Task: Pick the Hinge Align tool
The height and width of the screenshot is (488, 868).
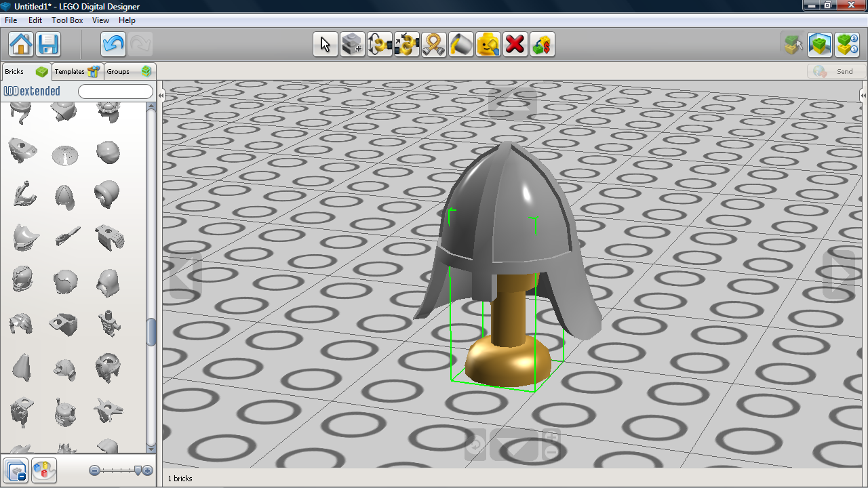Action: pos(407,45)
